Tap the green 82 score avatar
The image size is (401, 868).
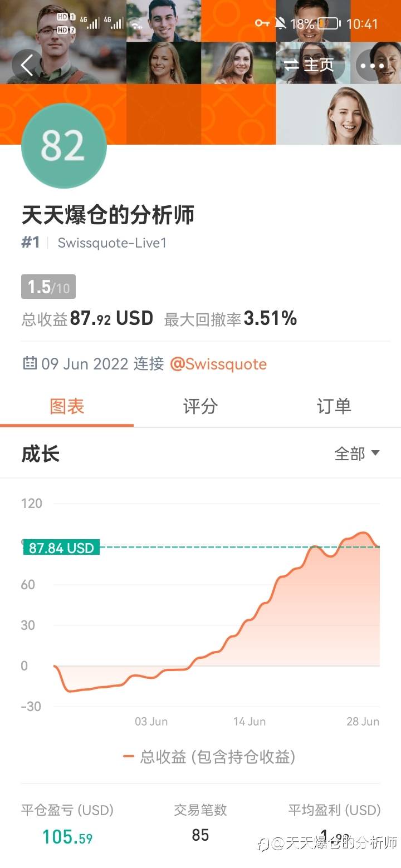[x=63, y=146]
